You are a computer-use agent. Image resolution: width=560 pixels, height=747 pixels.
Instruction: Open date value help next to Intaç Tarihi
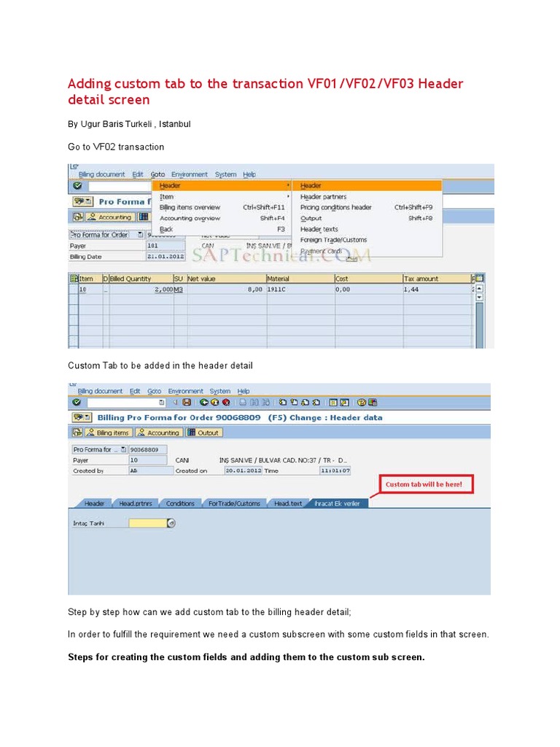[x=171, y=523]
